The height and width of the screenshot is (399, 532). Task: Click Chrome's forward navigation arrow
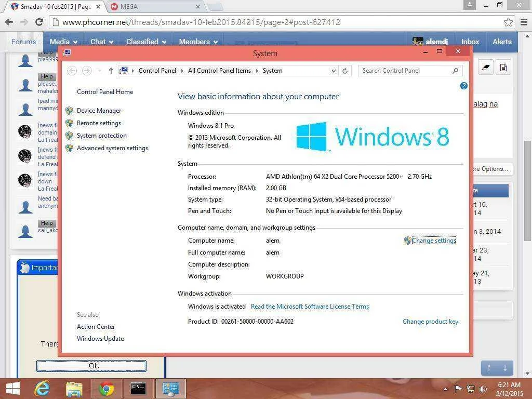coord(24,22)
